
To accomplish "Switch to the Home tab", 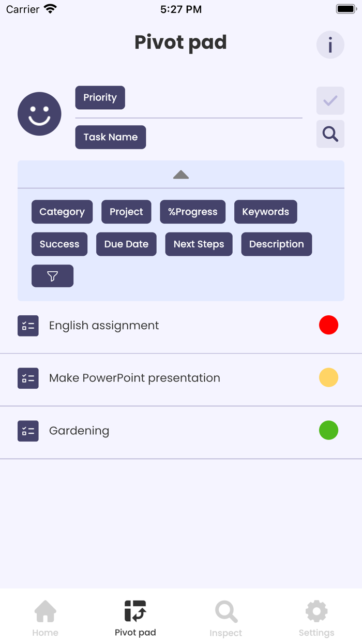I will click(x=46, y=619).
